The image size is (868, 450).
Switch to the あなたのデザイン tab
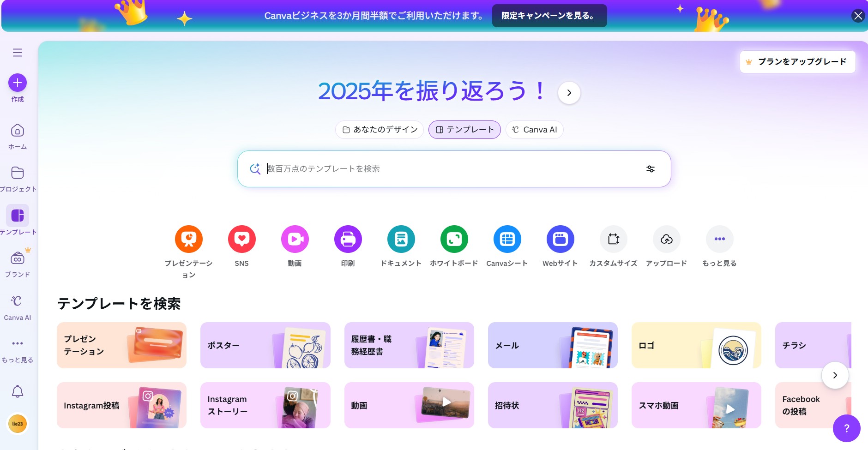click(379, 130)
